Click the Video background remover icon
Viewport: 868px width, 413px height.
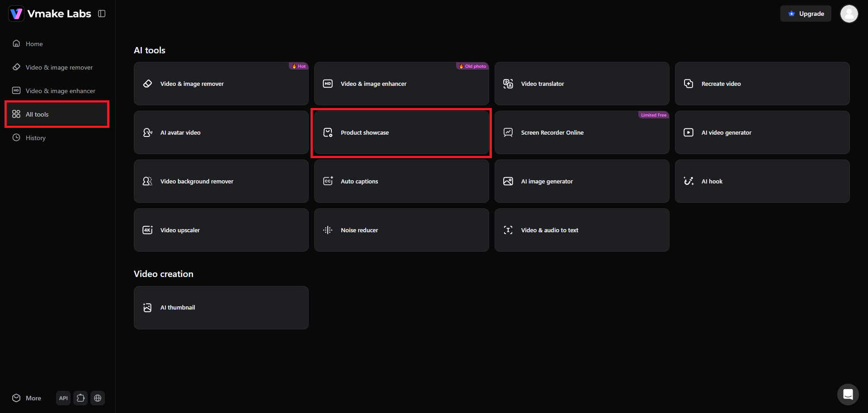tap(147, 181)
